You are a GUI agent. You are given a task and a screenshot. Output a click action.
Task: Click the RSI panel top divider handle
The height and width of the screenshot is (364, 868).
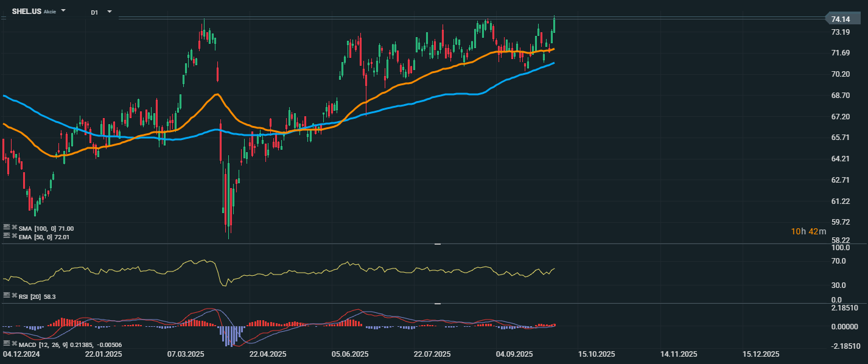(x=437, y=244)
